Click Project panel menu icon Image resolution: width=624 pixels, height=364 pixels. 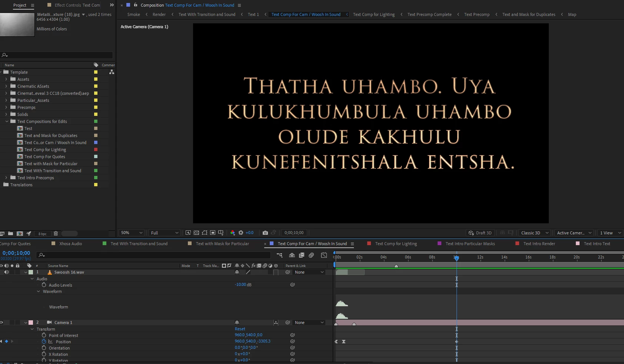[33, 5]
